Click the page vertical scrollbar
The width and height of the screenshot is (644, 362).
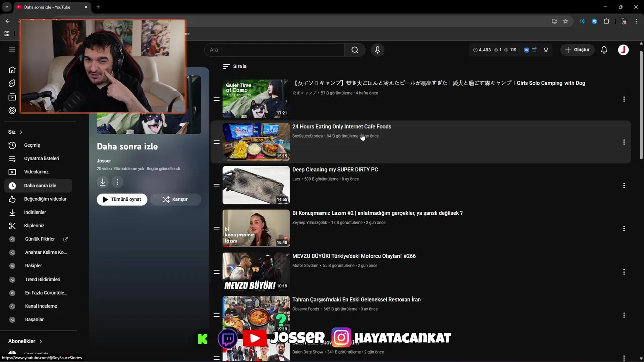[x=641, y=106]
